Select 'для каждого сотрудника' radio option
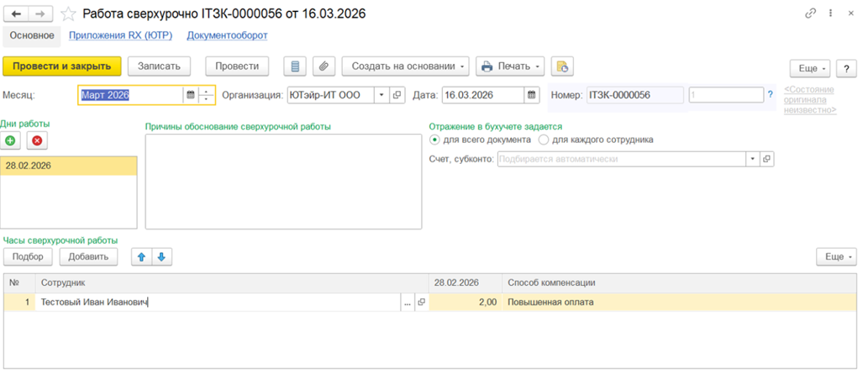The image size is (868, 380). click(544, 140)
